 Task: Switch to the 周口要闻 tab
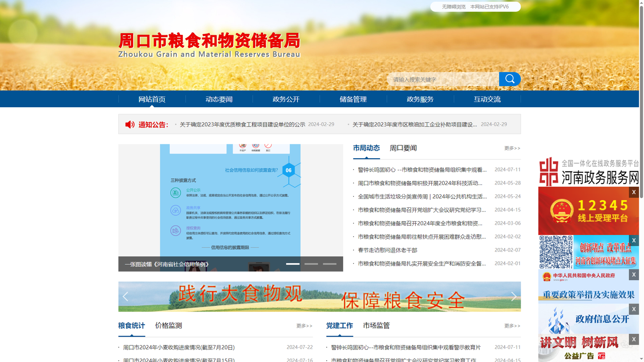click(x=403, y=148)
